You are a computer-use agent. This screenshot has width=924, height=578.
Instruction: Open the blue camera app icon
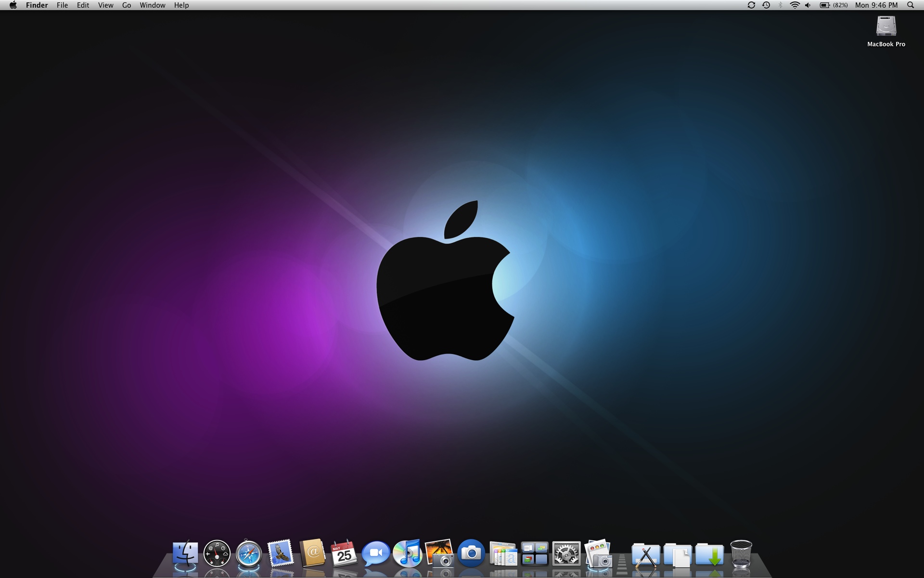(471, 553)
